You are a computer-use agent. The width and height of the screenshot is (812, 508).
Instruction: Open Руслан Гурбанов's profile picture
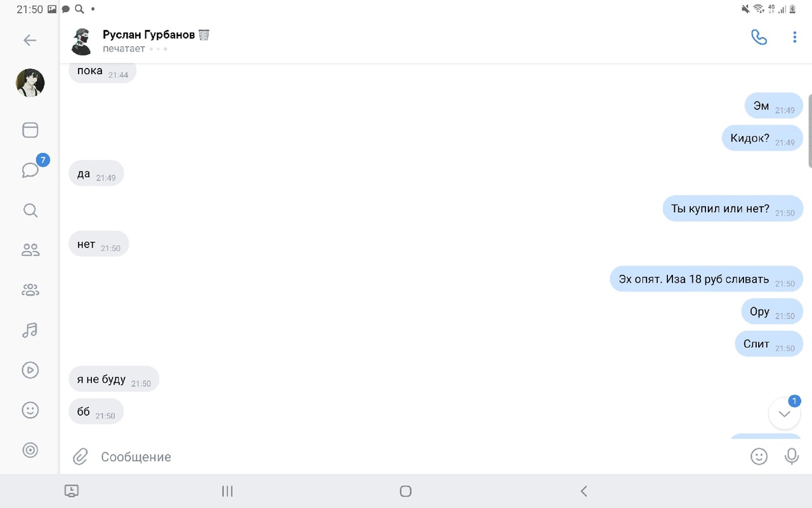point(82,41)
